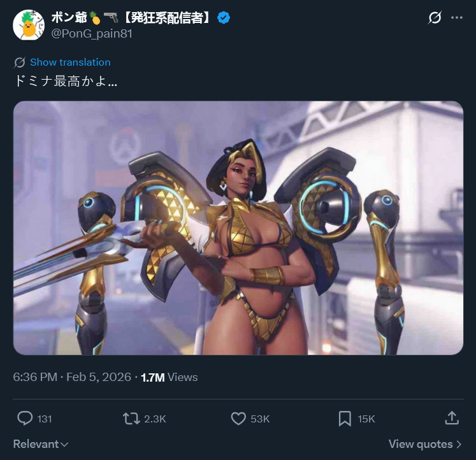Click the Grok icon at top right
Viewport: 476px width, 460px height.
coord(435,18)
